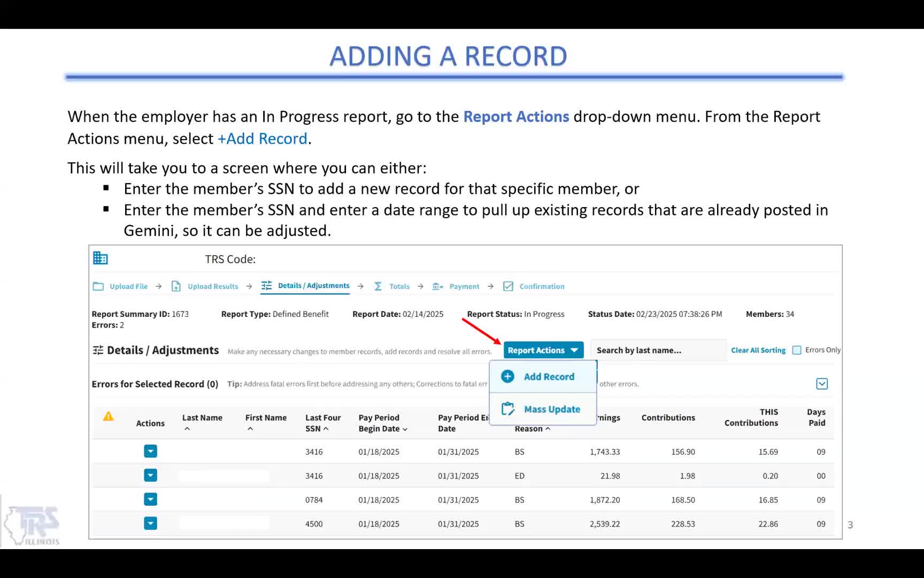Sort by Last Name arrow
Viewport: 924px width, 578px height.
[x=187, y=429]
